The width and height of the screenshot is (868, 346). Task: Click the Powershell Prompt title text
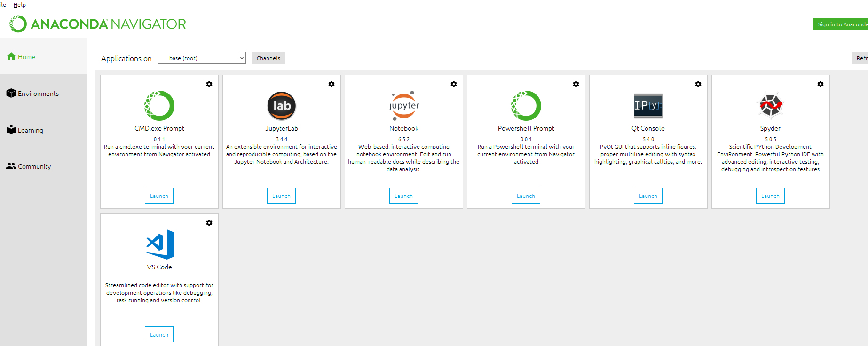pyautogui.click(x=526, y=128)
